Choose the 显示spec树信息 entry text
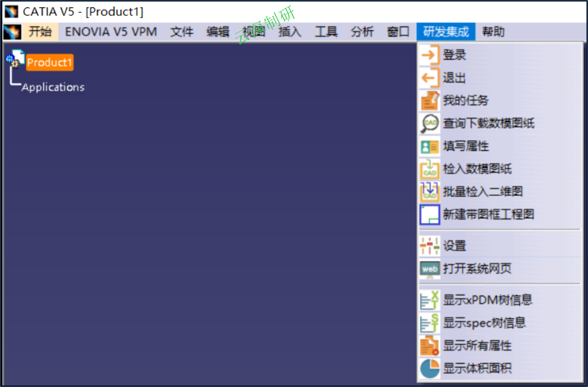Image resolution: width=588 pixels, height=387 pixels. pyautogui.click(x=485, y=323)
